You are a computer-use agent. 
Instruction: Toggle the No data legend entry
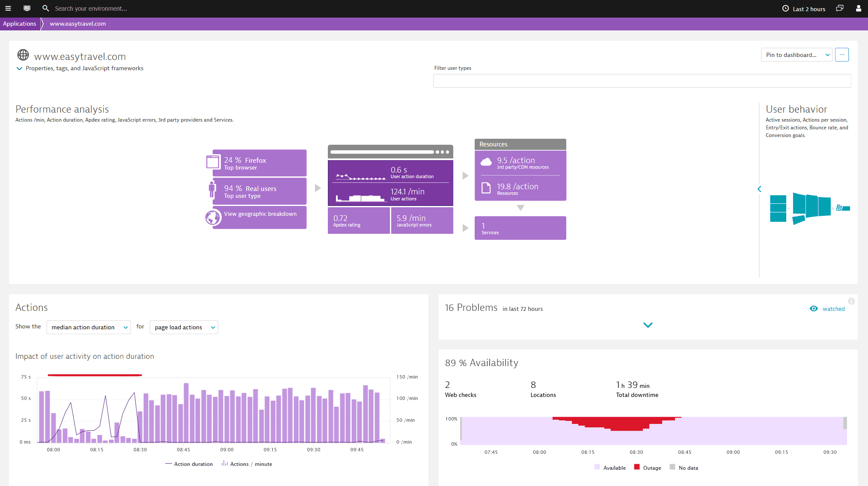point(684,468)
